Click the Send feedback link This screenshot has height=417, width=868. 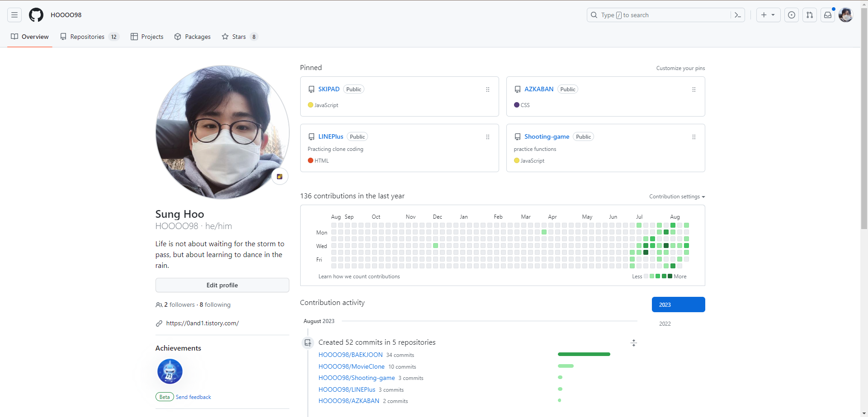(x=193, y=397)
